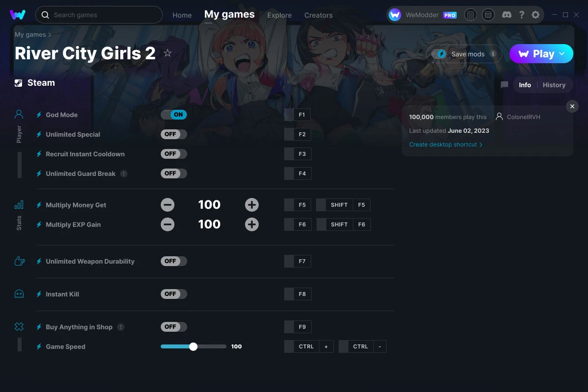The image size is (588, 392).
Task: Open the Create desktop shortcut link
Action: click(443, 144)
